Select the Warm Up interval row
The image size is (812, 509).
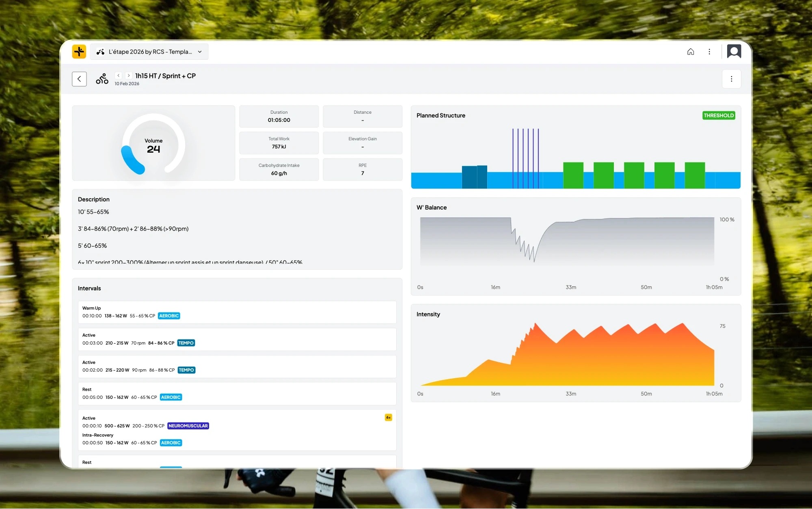(237, 312)
